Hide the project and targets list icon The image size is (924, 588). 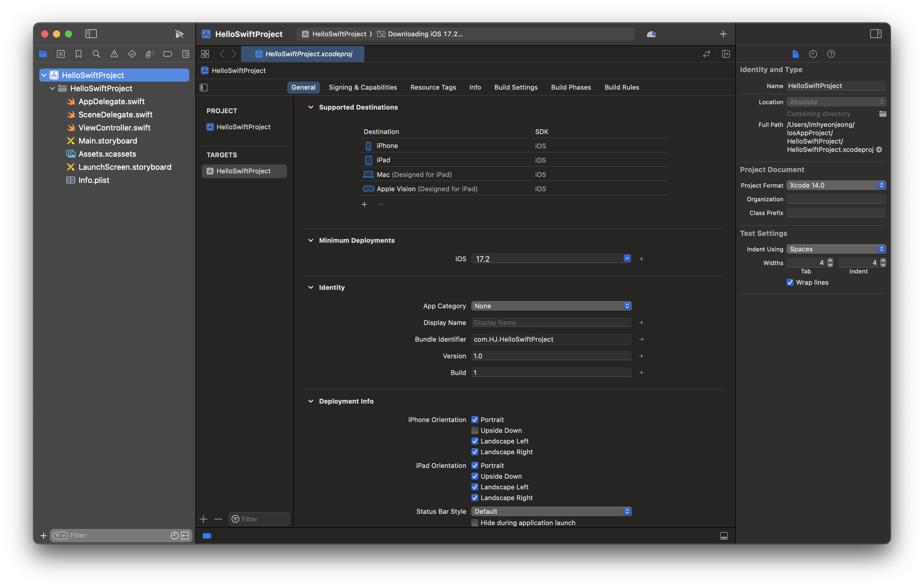pyautogui.click(x=204, y=88)
